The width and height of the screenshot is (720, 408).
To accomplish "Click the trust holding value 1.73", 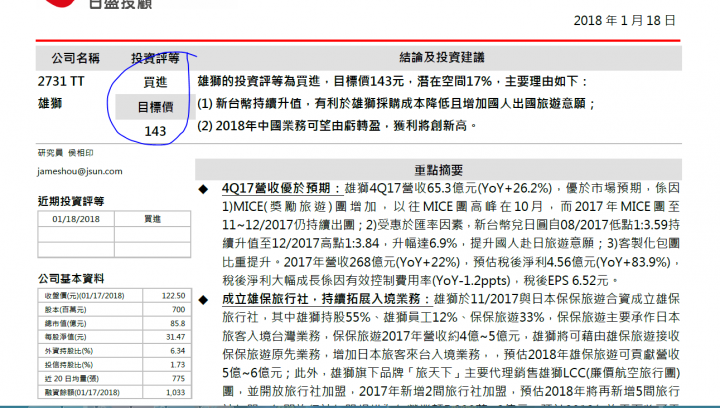I will tap(178, 365).
